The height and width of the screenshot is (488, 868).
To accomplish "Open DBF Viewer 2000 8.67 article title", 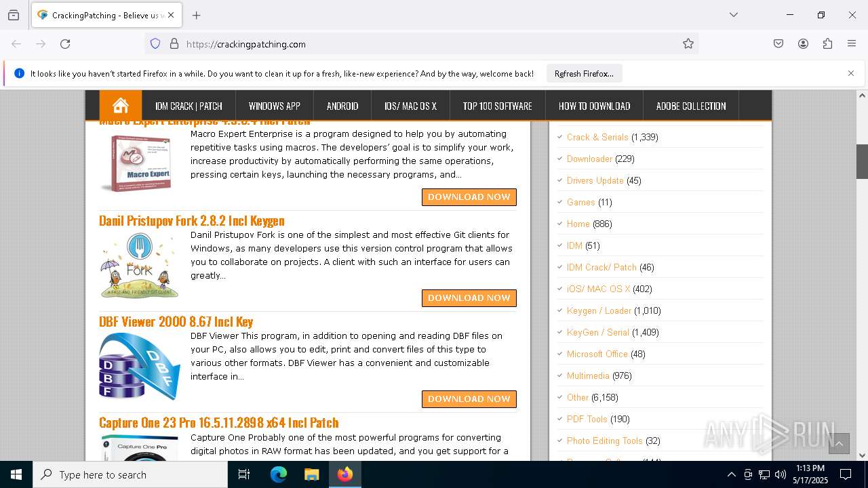I will coord(176,321).
